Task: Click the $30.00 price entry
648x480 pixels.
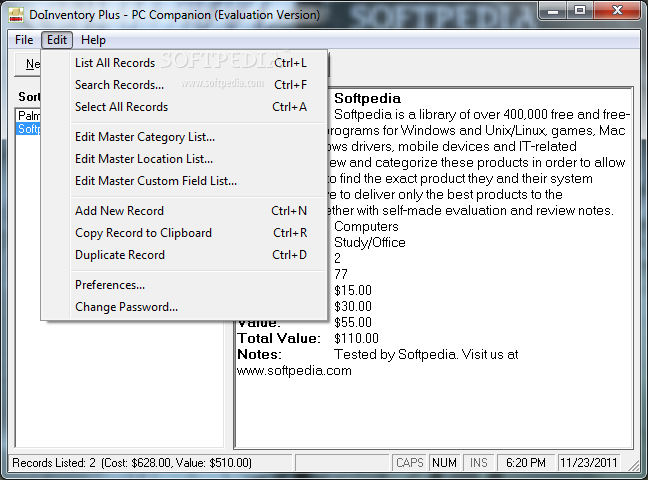Action: pos(353,306)
